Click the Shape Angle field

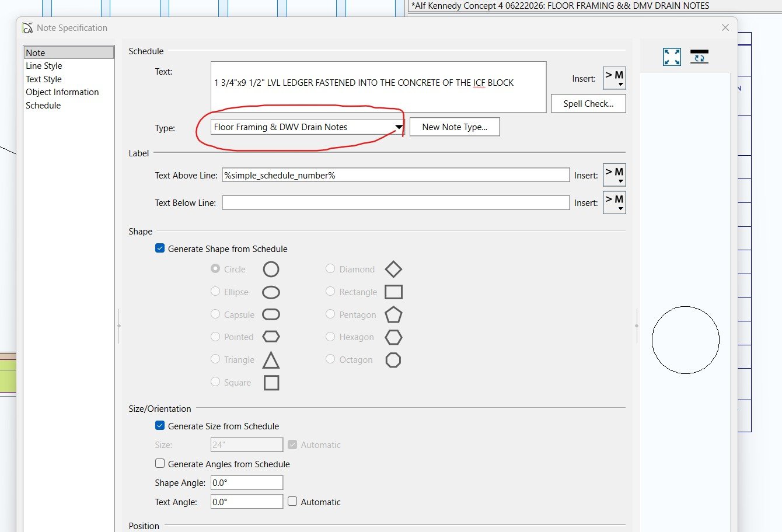pos(247,482)
